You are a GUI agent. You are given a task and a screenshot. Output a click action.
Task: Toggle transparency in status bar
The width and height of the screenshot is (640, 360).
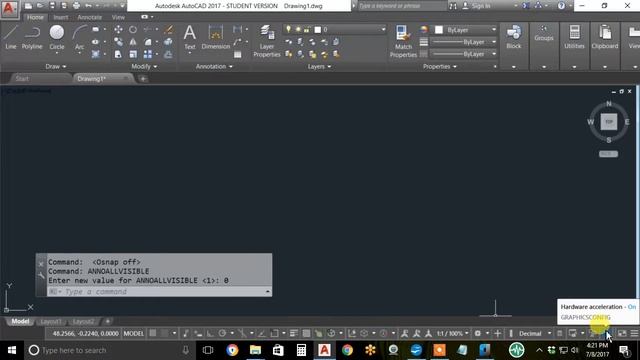(x=306, y=333)
